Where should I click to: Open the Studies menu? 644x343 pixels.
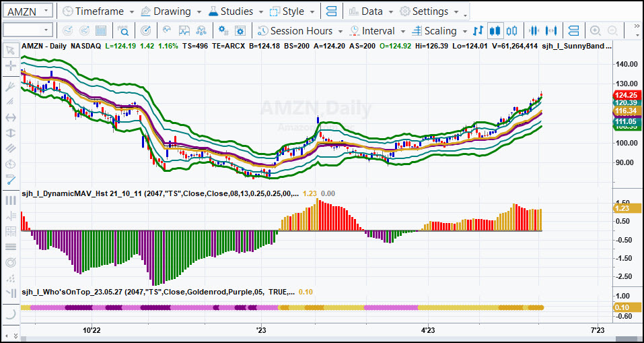236,11
